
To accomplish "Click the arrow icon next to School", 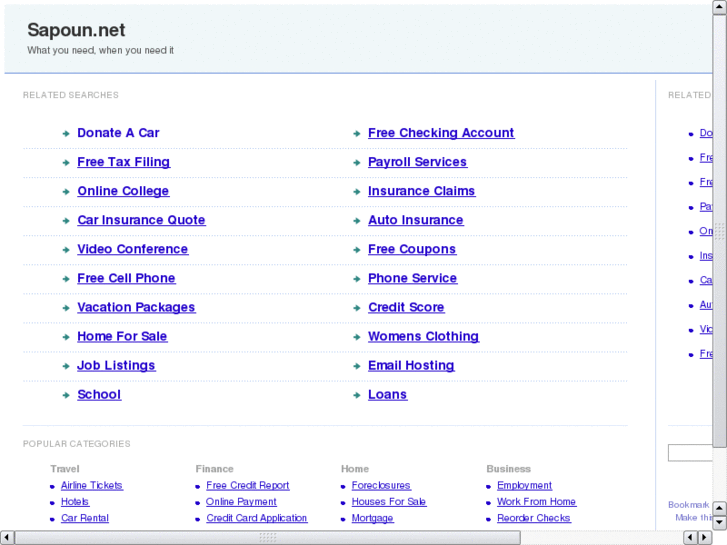I will pos(66,396).
